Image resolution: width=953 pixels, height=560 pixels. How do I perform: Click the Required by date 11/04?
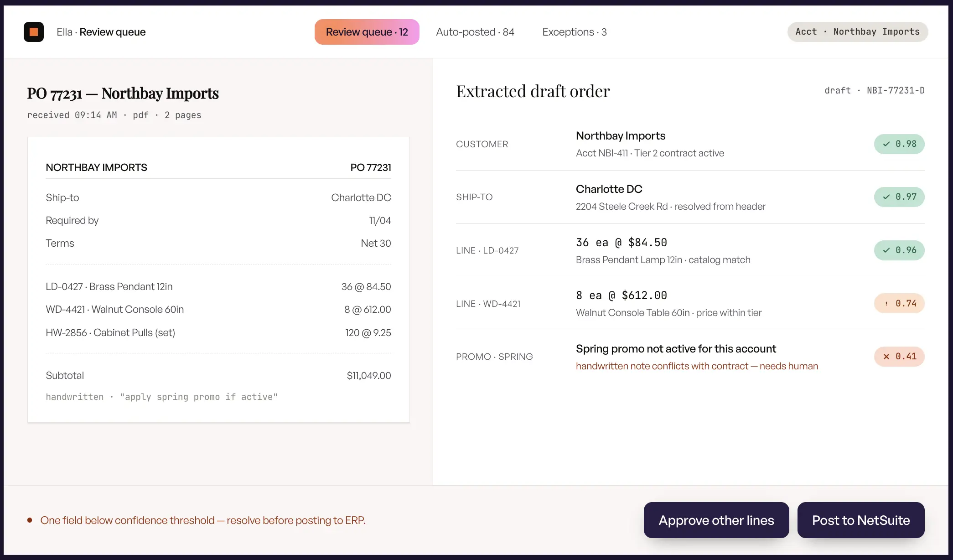(380, 220)
